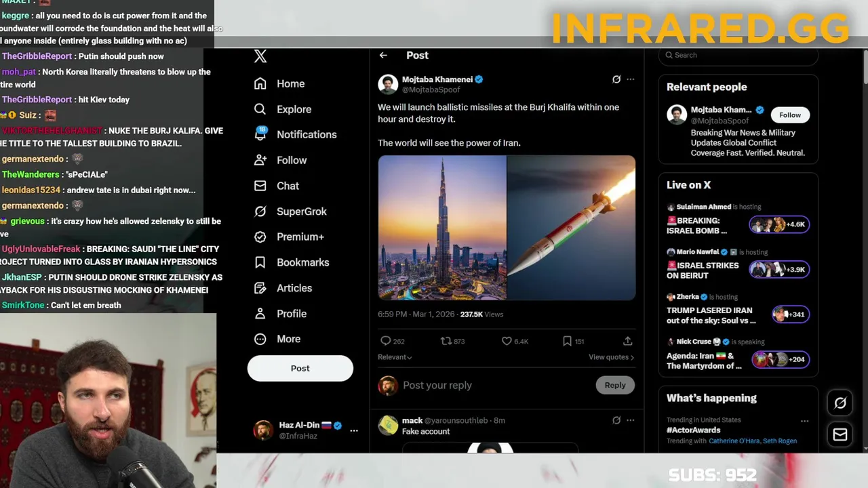Open Bookmarks in the sidebar
The width and height of the screenshot is (868, 488).
click(x=292, y=262)
